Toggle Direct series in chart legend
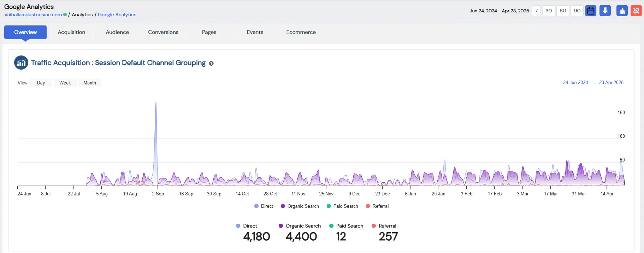The image size is (644, 253). (264, 206)
